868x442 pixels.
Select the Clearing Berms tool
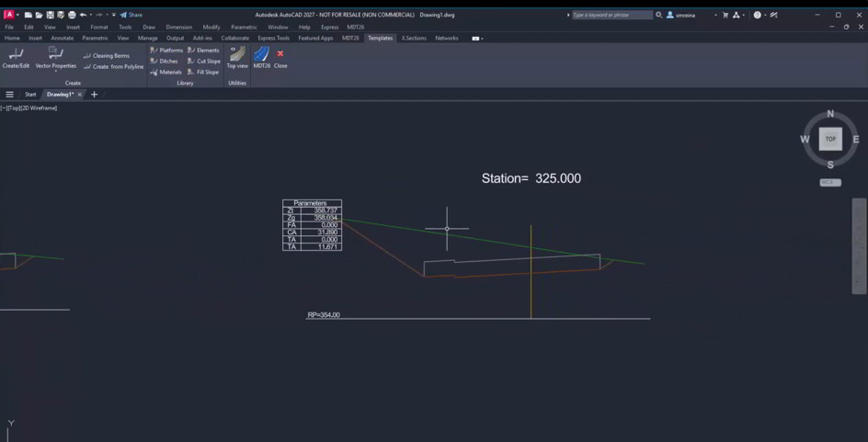coord(107,56)
